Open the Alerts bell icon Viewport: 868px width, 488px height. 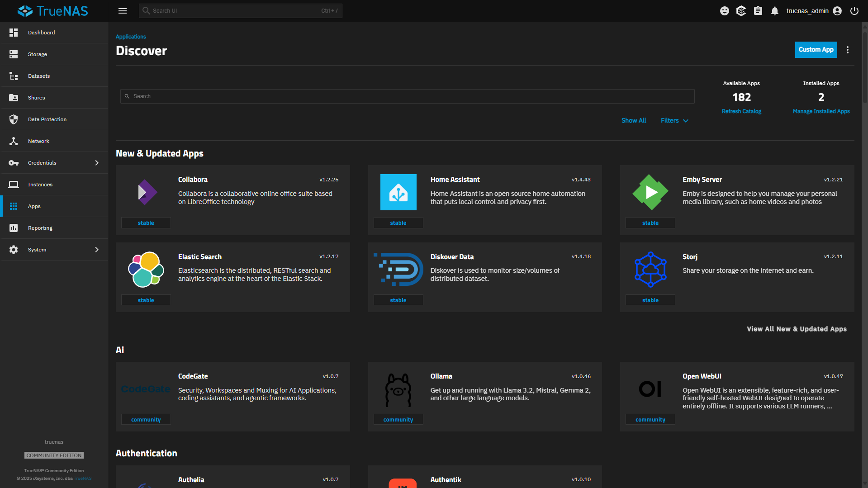(775, 11)
